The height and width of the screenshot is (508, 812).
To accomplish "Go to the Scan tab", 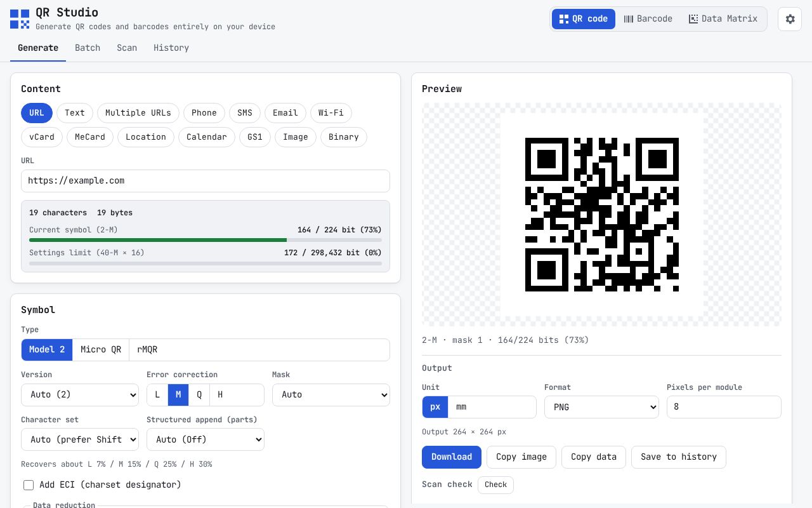I will [127, 48].
